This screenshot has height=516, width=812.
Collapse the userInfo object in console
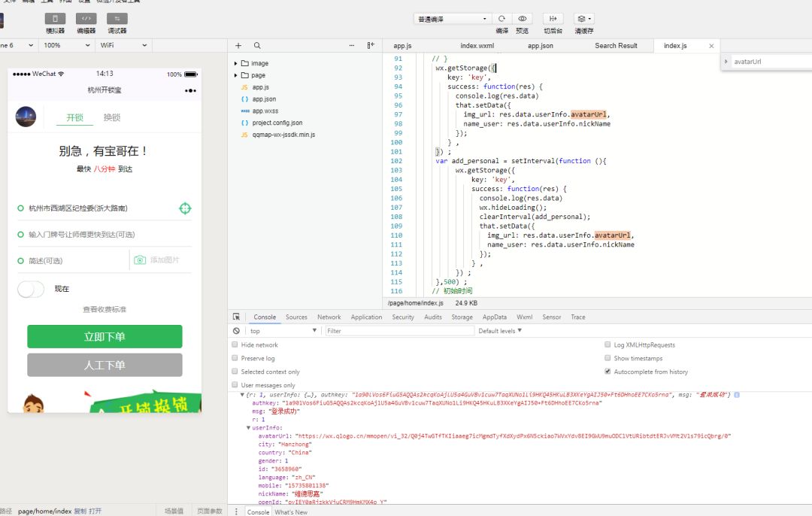click(x=249, y=428)
